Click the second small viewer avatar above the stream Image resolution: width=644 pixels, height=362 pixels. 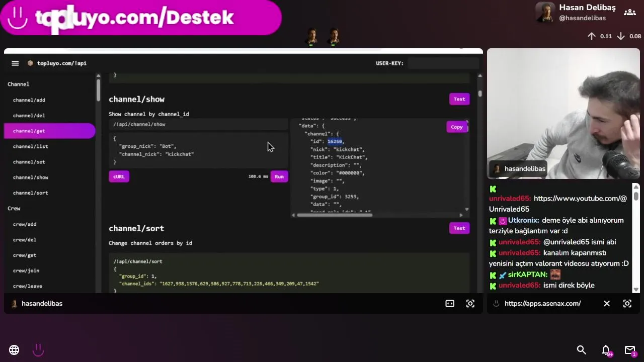coord(334,36)
